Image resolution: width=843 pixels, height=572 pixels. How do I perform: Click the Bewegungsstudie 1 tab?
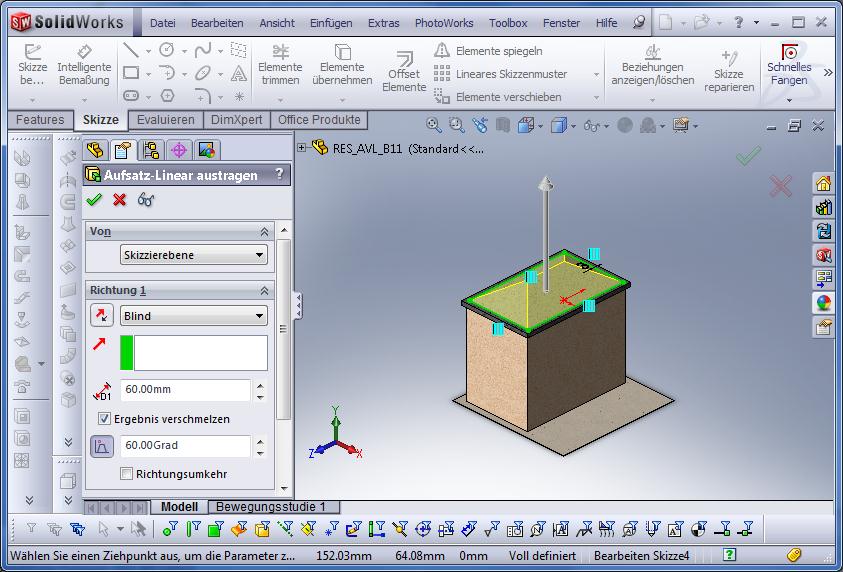point(271,507)
